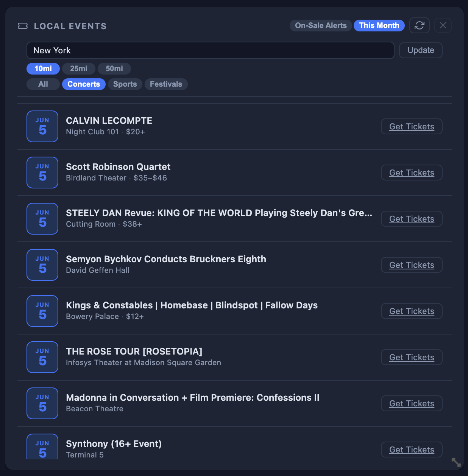Click the Cutting Room venue text

pyautogui.click(x=91, y=224)
